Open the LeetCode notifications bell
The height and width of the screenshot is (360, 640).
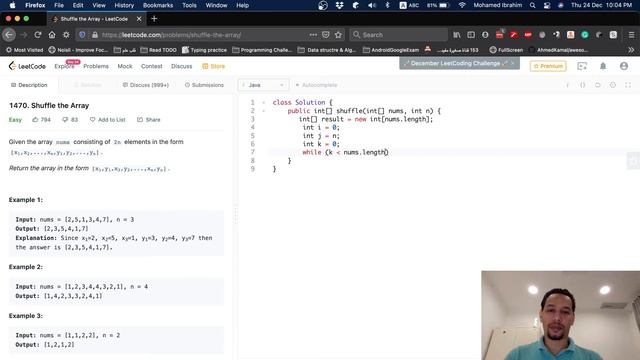pyautogui.click(x=603, y=66)
